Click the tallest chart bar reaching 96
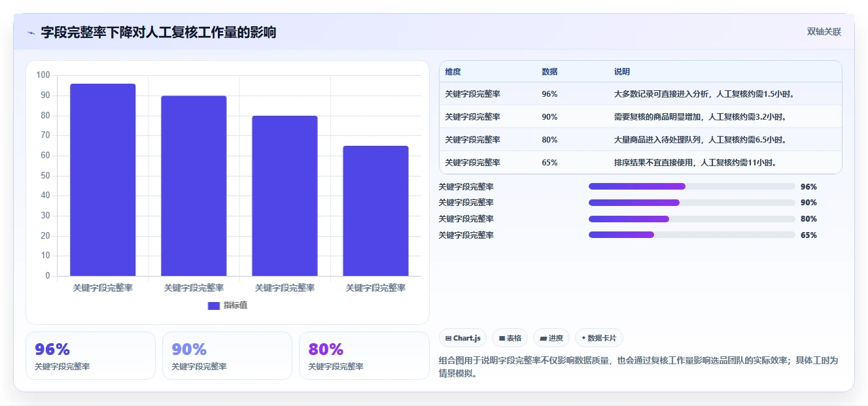Image resolution: width=868 pixels, height=406 pixels. 103,180
